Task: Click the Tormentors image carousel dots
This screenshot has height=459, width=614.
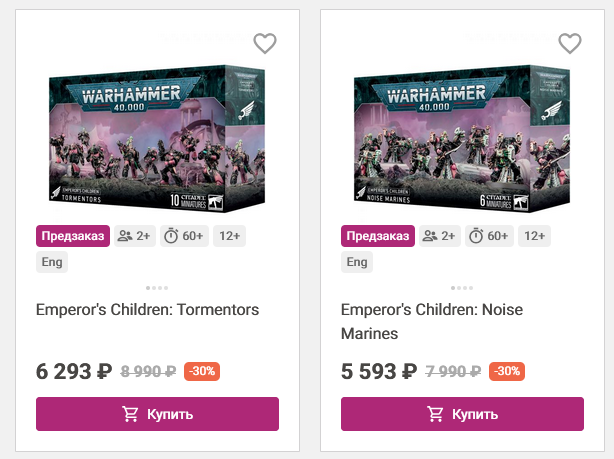Action: [157, 288]
